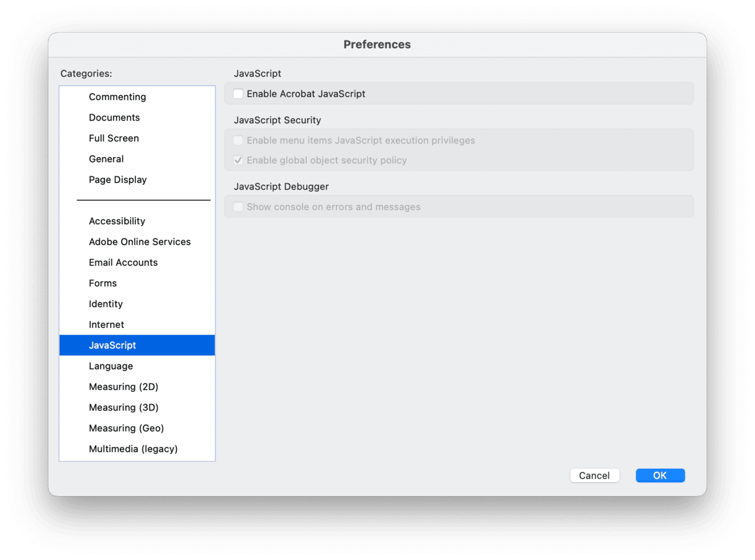Select Multimedia (legacy) category
Image resolution: width=755 pixels, height=560 pixels.
(x=133, y=449)
